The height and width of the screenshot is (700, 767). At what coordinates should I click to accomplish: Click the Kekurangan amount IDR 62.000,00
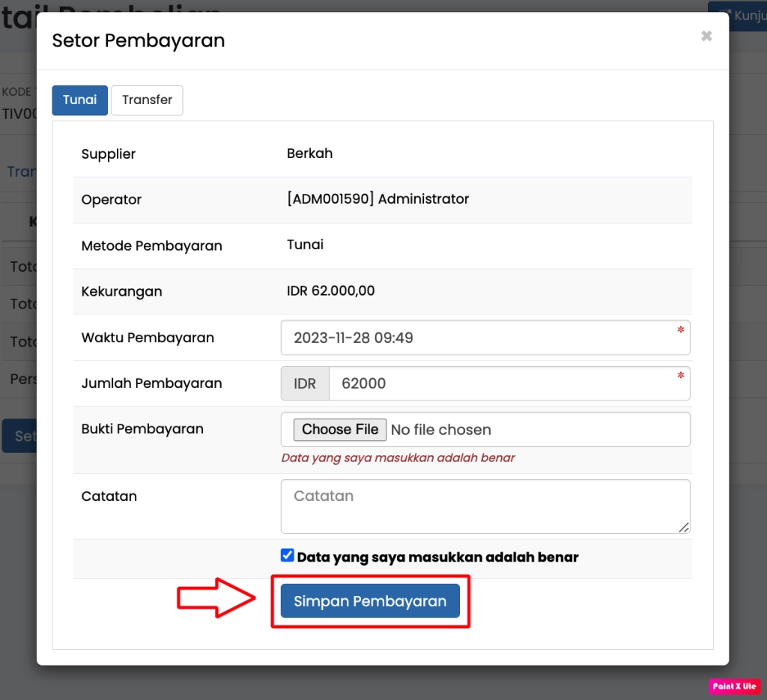331,291
